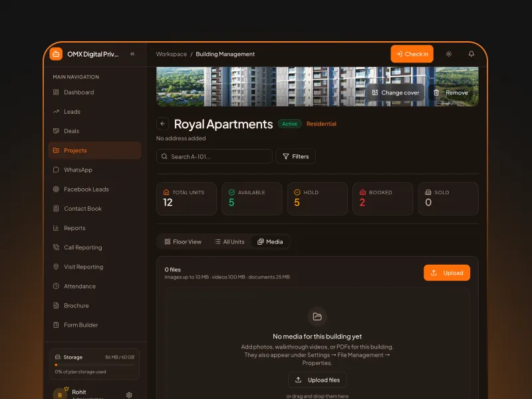The width and height of the screenshot is (532, 399).
Task: Go to Deals section
Action: (94, 131)
